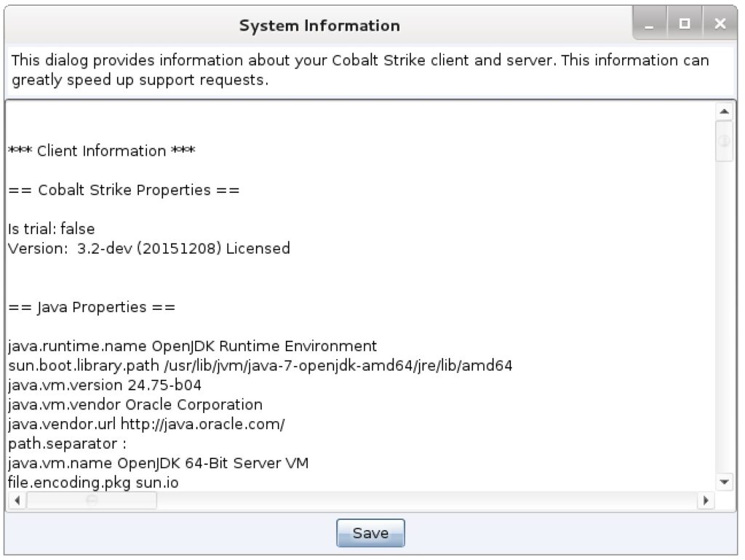Select the java.runtime.name line
The height and width of the screenshot is (560, 745).
193,346
